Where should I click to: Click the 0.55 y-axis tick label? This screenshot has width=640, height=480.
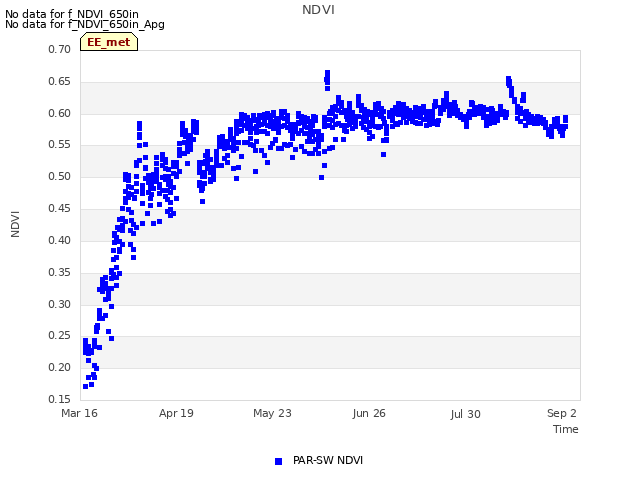coord(60,144)
